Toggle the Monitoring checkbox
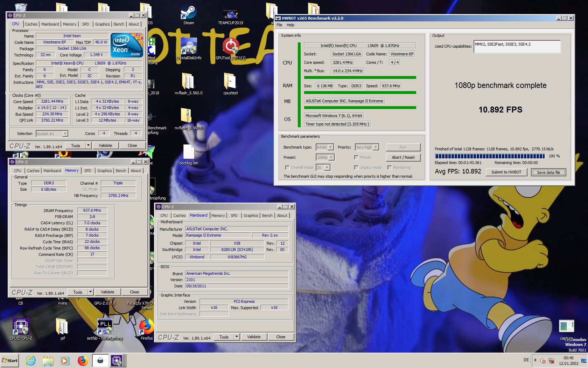 click(x=390, y=168)
